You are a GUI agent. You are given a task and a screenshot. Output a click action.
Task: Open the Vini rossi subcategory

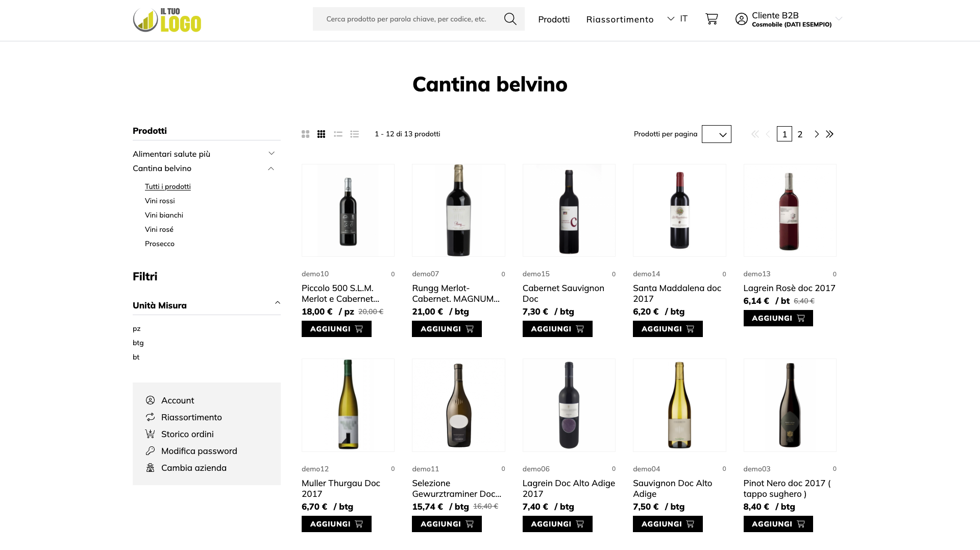click(x=160, y=201)
